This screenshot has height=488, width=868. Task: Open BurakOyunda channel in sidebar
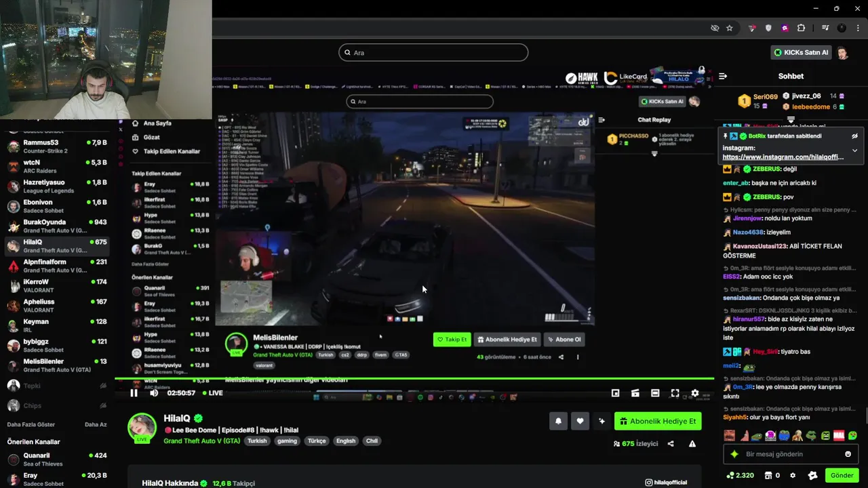pos(57,226)
